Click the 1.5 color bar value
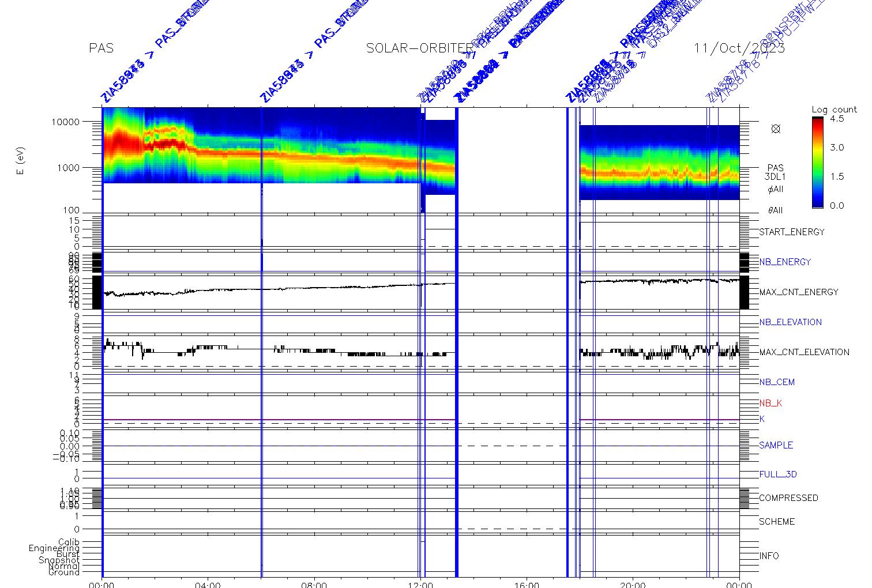 pos(837,176)
